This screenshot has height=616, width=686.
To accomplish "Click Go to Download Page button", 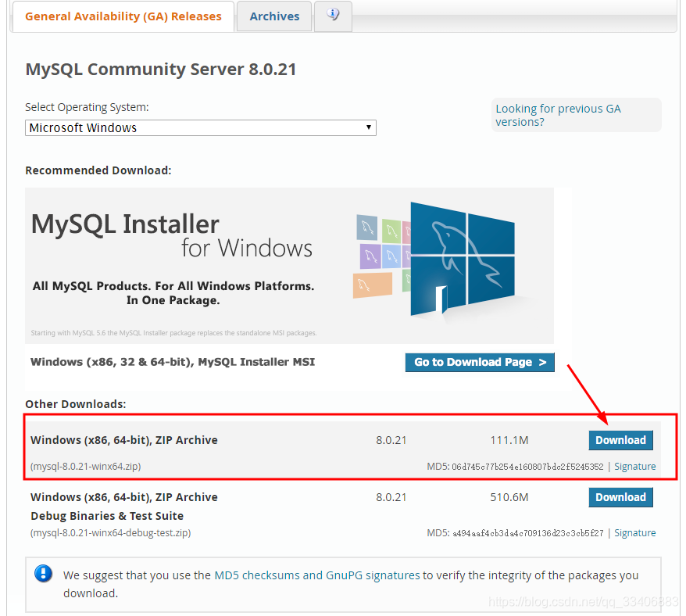I will tap(480, 363).
